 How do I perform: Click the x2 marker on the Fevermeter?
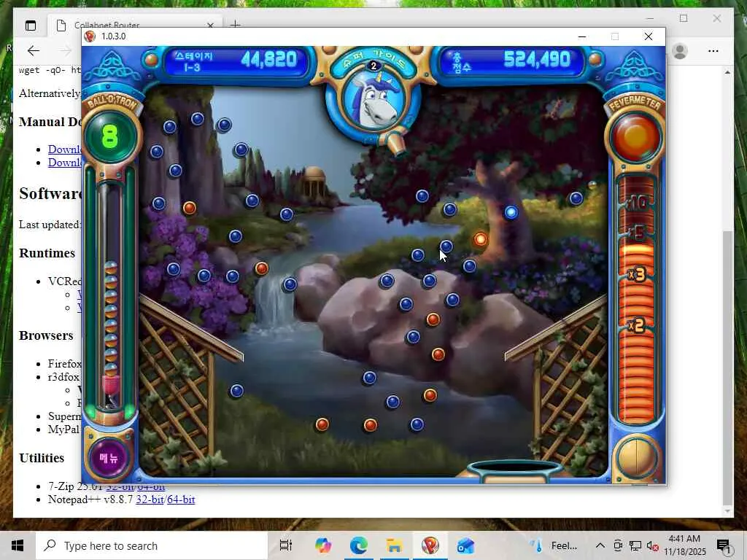636,326
